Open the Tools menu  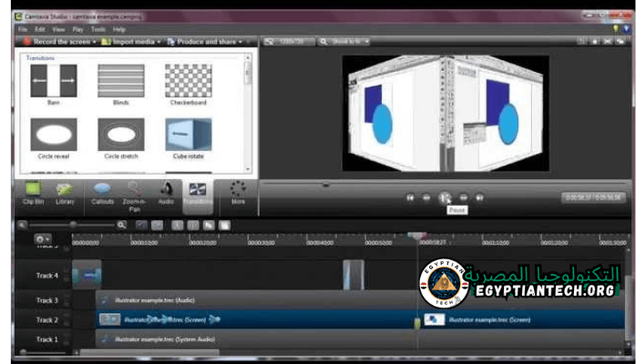pos(98,29)
